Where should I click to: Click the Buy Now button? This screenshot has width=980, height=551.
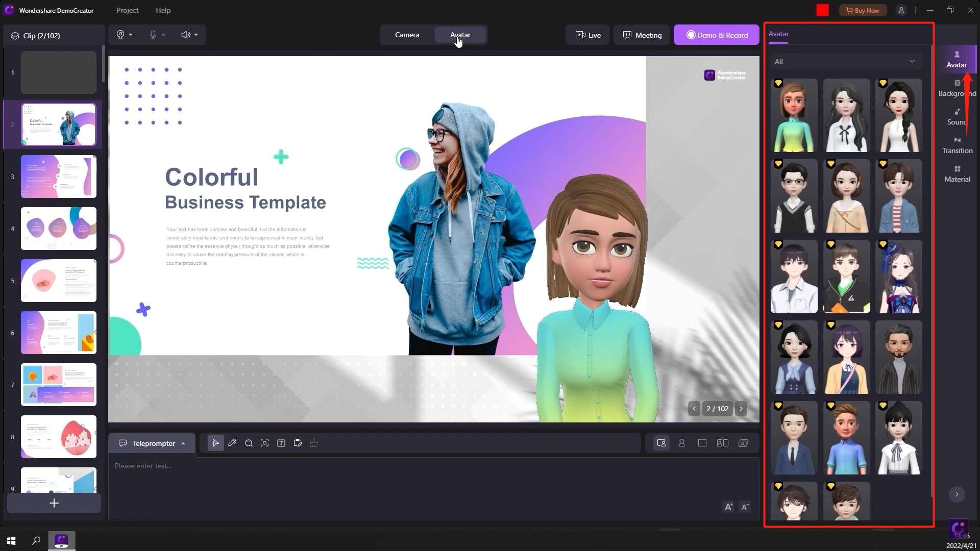point(863,10)
